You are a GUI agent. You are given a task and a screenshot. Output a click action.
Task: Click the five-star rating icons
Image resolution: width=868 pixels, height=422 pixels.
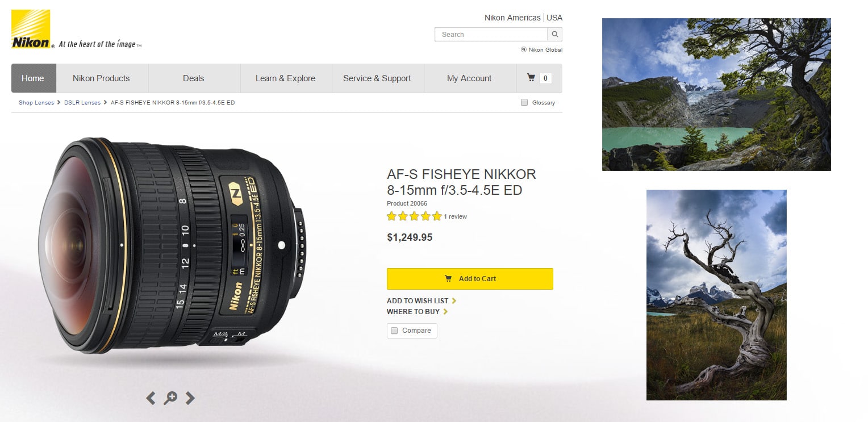pyautogui.click(x=414, y=216)
